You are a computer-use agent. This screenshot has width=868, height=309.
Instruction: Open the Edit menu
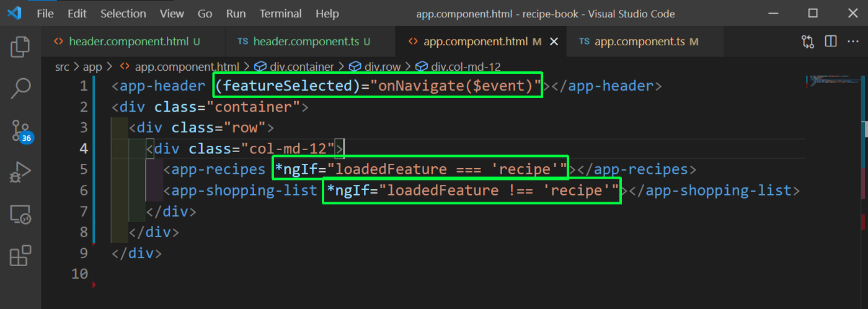pyautogui.click(x=77, y=14)
